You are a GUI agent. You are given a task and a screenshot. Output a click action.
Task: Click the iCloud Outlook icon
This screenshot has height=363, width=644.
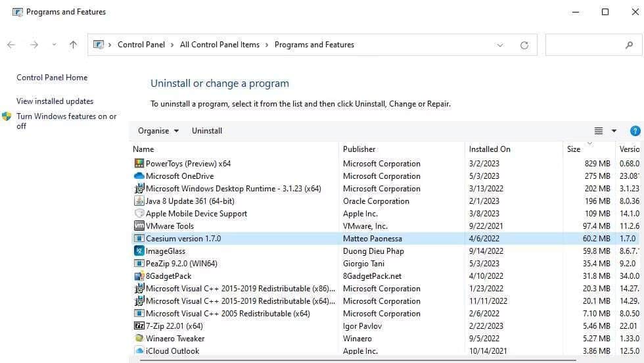pyautogui.click(x=139, y=351)
